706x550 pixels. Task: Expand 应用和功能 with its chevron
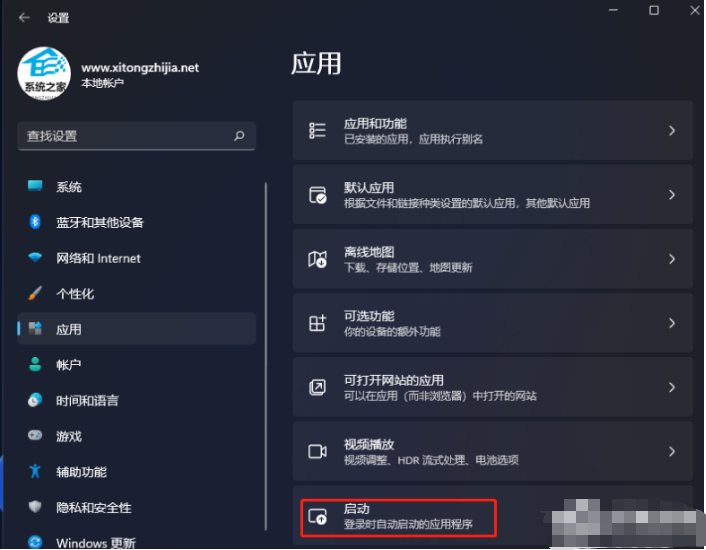pos(672,131)
